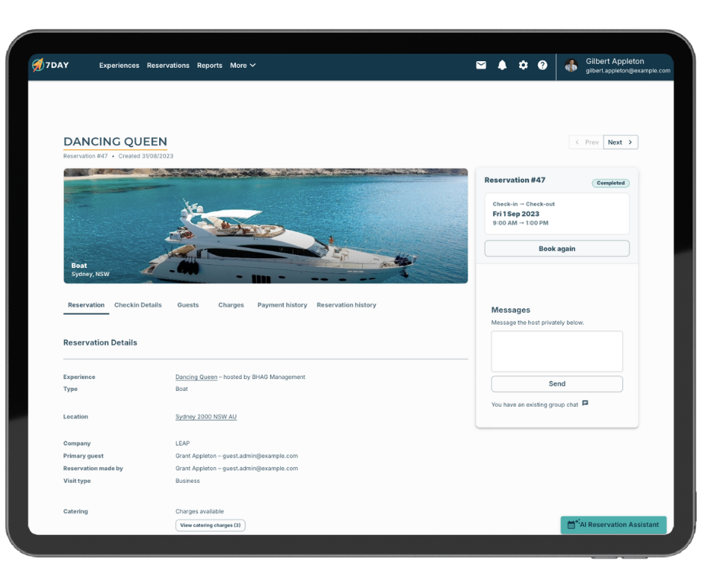Click the help question mark icon
The image size is (702, 588).
543,65
